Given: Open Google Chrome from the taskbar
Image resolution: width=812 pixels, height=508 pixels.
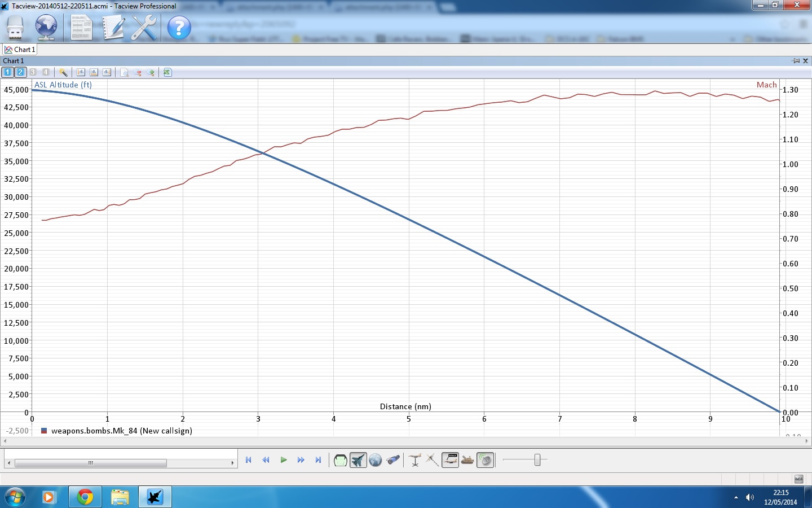Looking at the screenshot, I should [x=85, y=497].
